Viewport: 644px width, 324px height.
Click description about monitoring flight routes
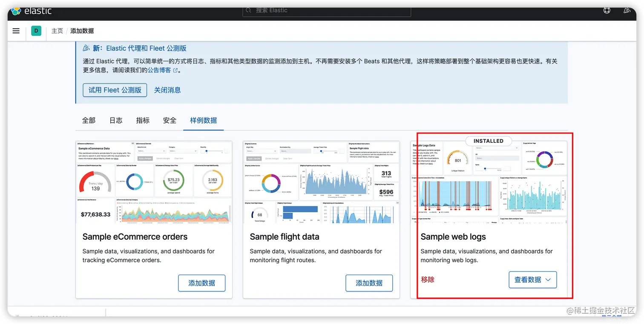tap(316, 256)
